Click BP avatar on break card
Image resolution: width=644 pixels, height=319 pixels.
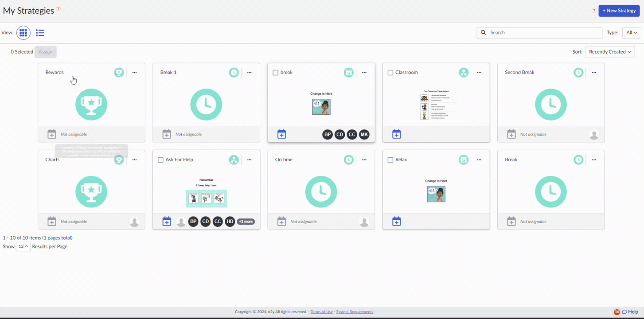click(x=328, y=134)
